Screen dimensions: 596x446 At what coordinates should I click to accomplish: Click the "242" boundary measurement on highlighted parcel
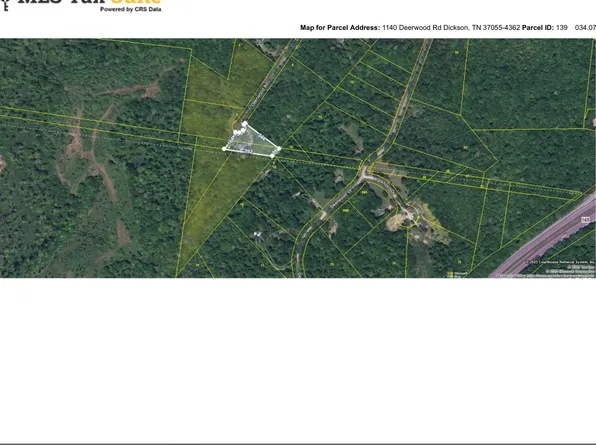261,136
